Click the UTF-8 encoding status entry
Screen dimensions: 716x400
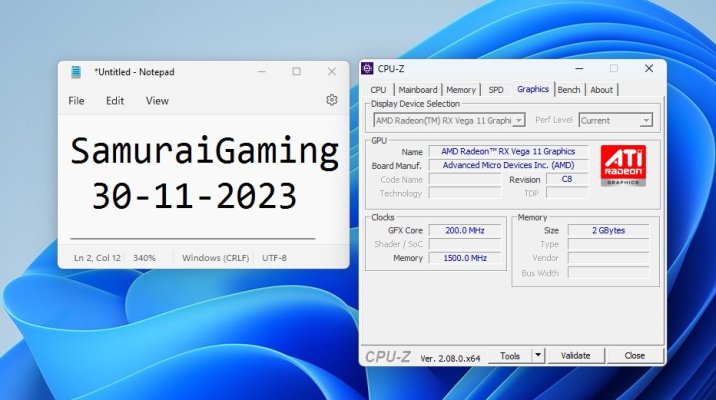pos(274,258)
